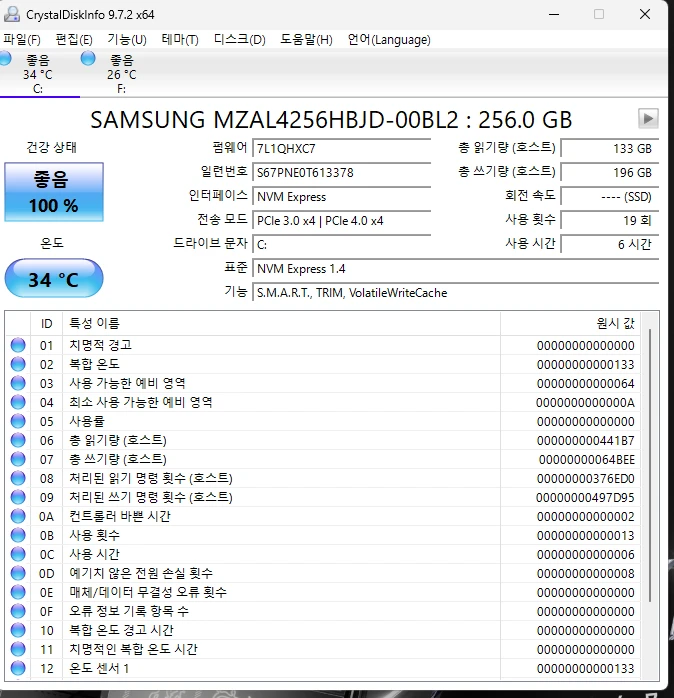Open the 언어(Language) menu
Viewport: 674px width, 698px height.
389,40
